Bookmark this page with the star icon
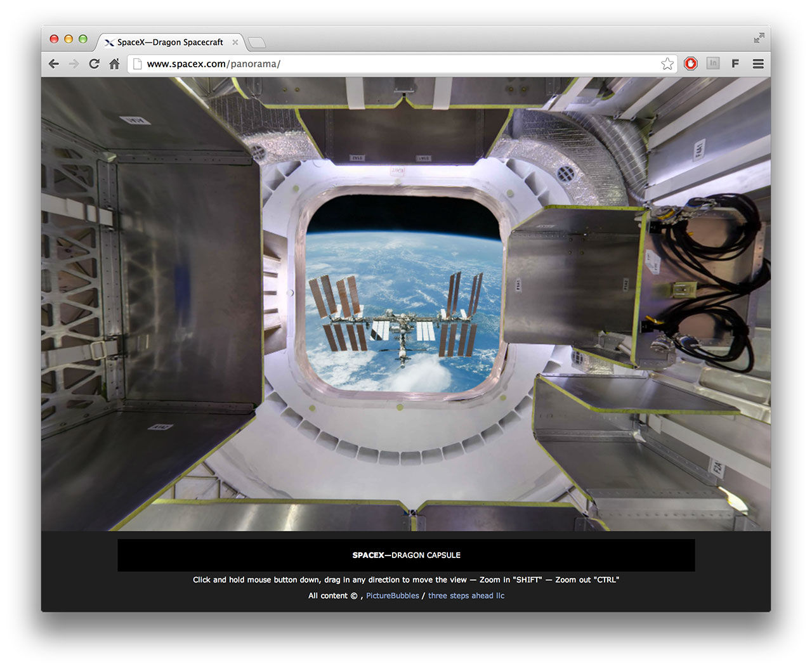Image resolution: width=812 pixels, height=669 pixels. tap(667, 64)
